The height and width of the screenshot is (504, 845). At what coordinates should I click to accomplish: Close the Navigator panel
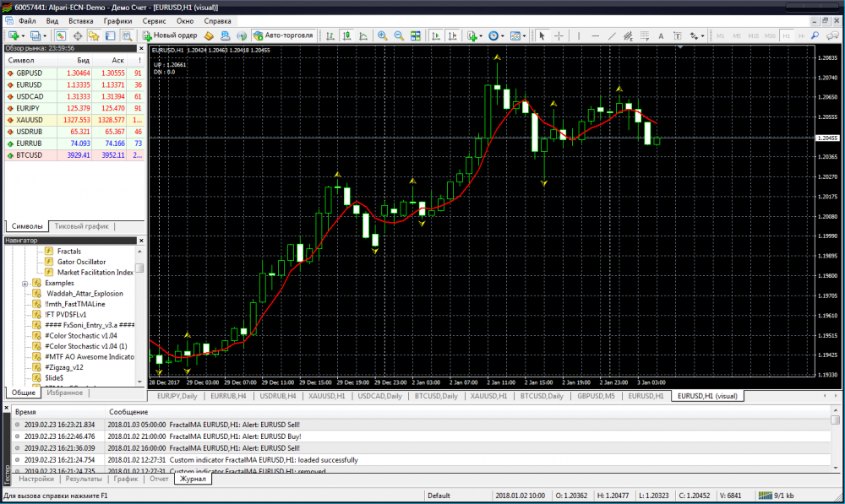141,241
